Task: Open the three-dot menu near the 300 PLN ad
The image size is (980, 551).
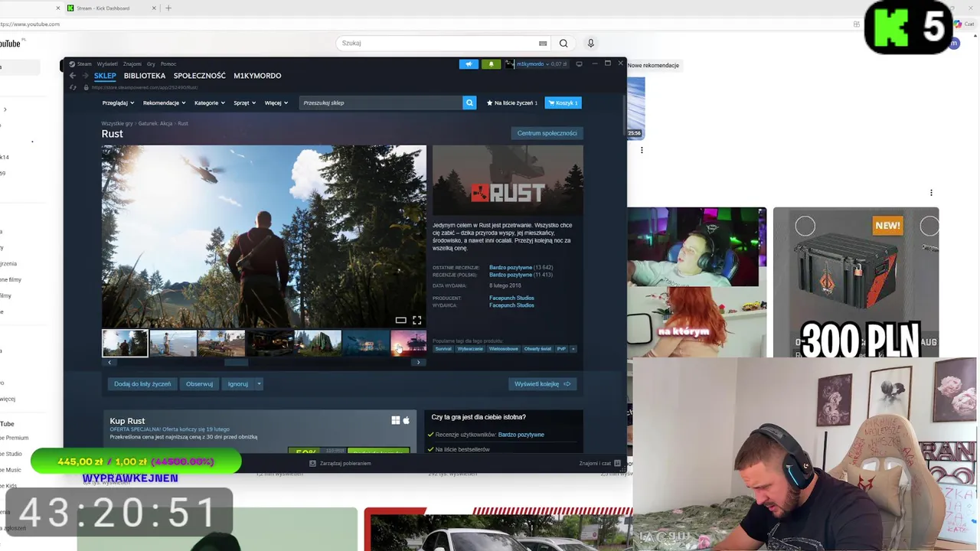Action: pyautogui.click(x=931, y=193)
